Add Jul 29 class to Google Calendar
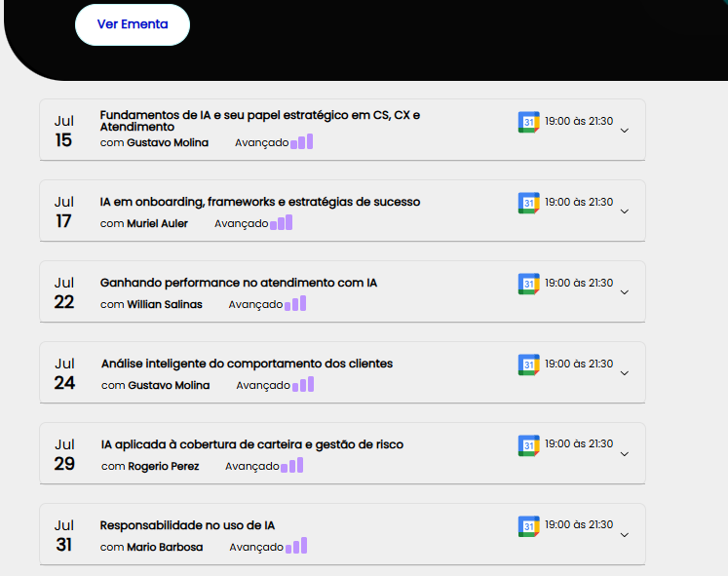728x576 pixels. click(x=529, y=445)
